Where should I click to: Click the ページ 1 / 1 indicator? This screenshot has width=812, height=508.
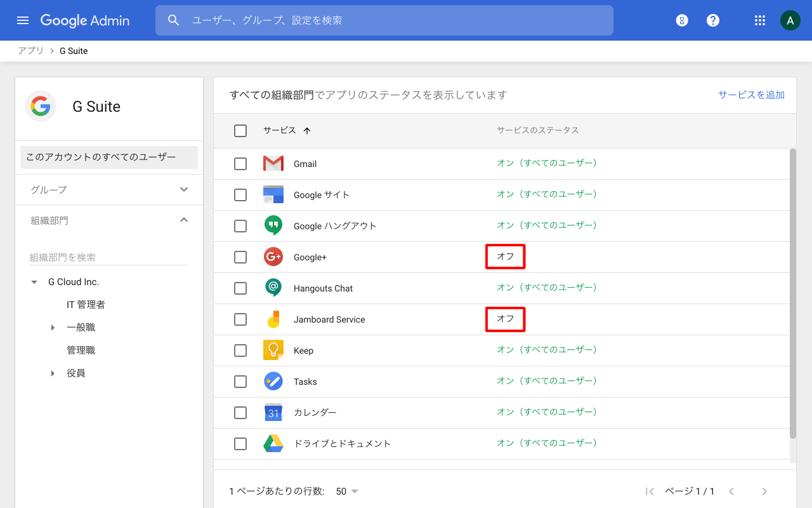coord(690,491)
